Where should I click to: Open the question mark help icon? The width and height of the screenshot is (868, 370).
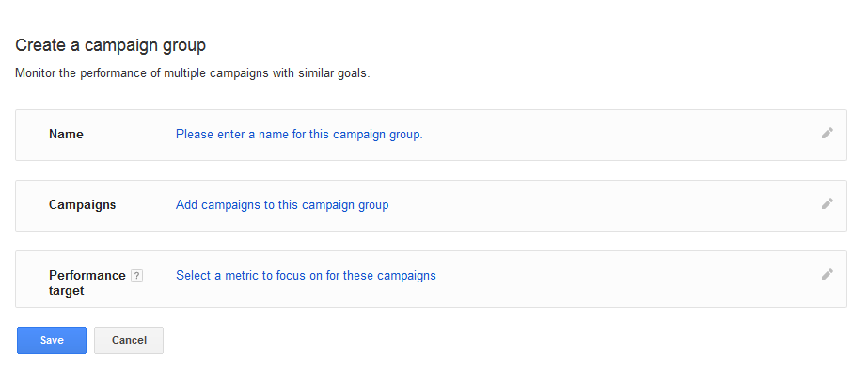click(x=136, y=275)
